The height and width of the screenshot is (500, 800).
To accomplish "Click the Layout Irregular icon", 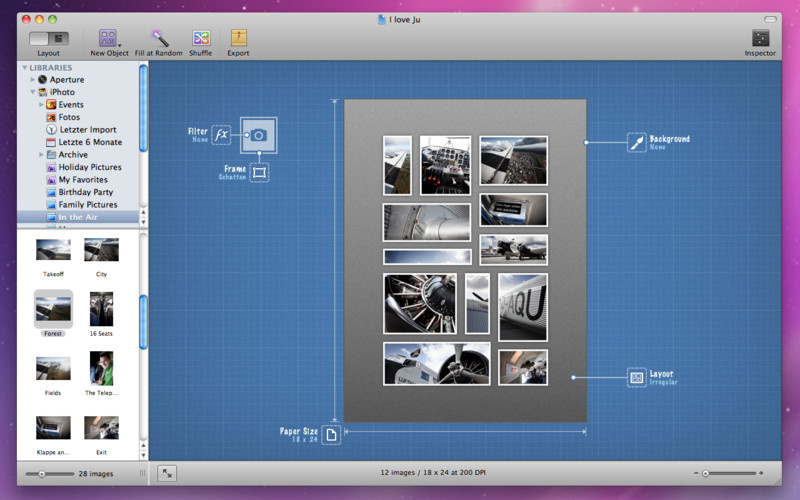I will 636,377.
